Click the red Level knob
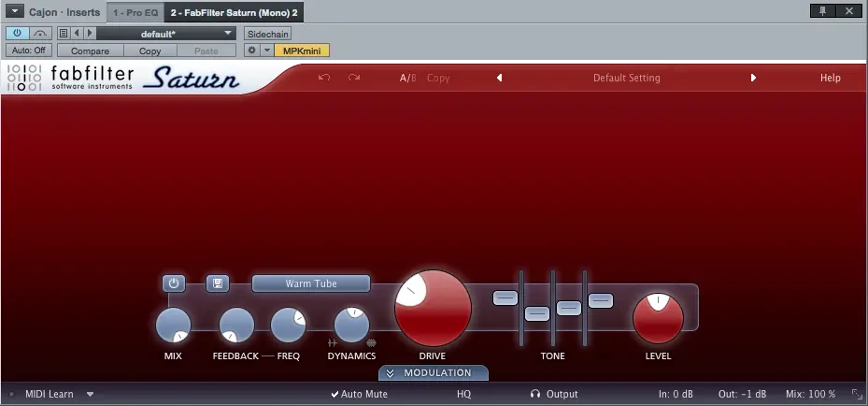Screen dimensions: 868x406 click(658, 318)
